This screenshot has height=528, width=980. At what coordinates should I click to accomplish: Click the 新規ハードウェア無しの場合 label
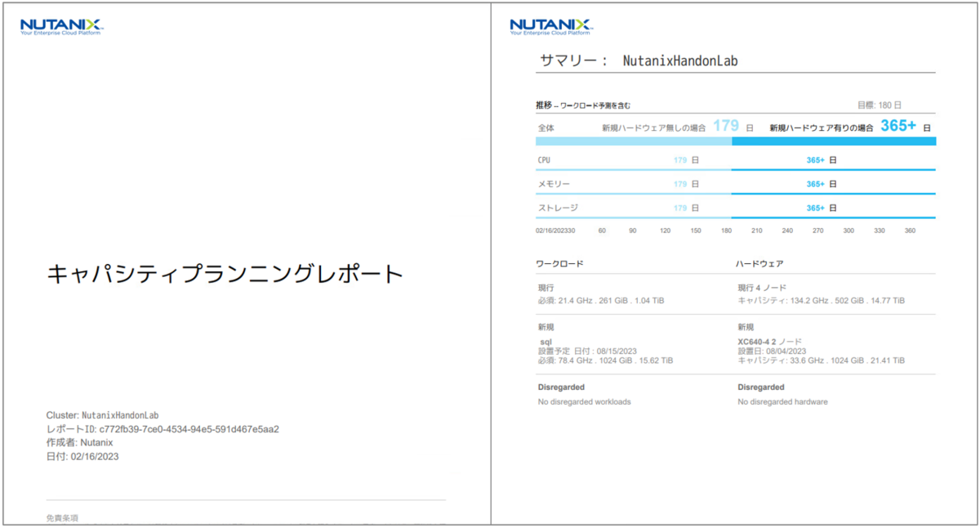coord(654,128)
